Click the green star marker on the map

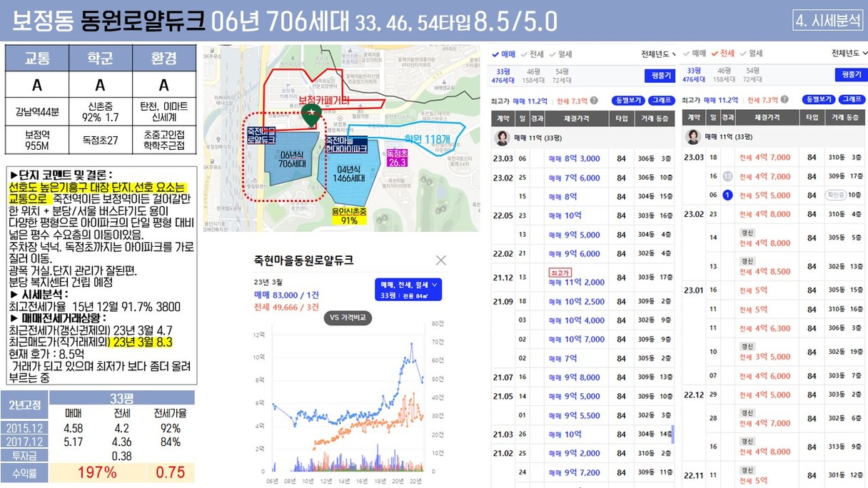(310, 114)
